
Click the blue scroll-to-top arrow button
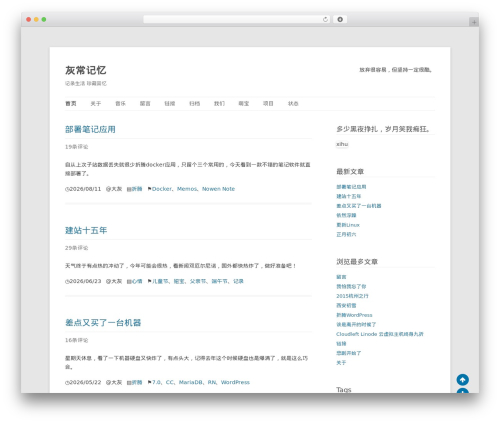463,380
